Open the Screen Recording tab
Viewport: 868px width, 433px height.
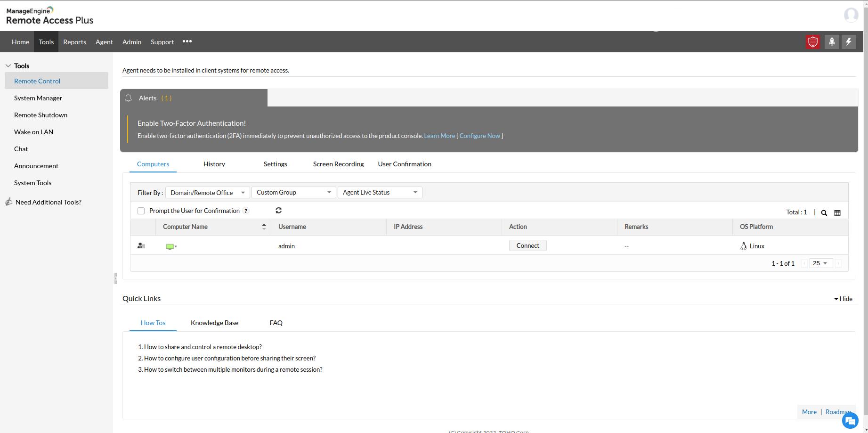[339, 164]
